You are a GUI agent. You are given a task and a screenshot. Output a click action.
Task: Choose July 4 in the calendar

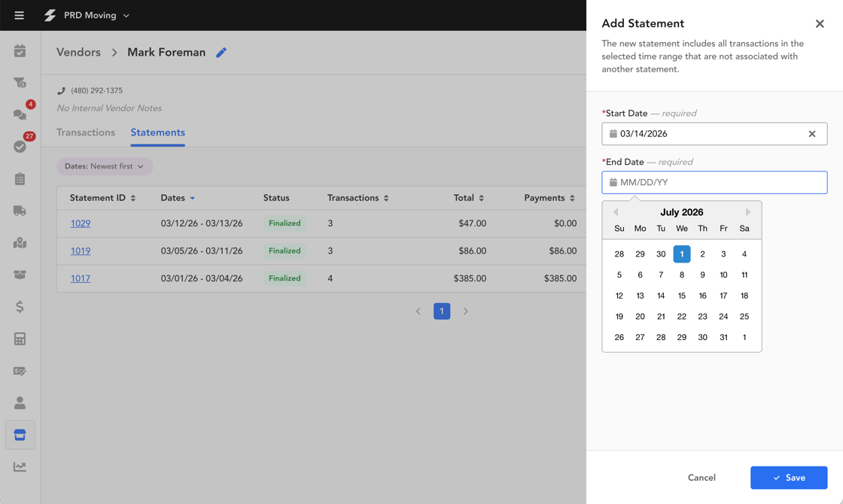(x=744, y=254)
